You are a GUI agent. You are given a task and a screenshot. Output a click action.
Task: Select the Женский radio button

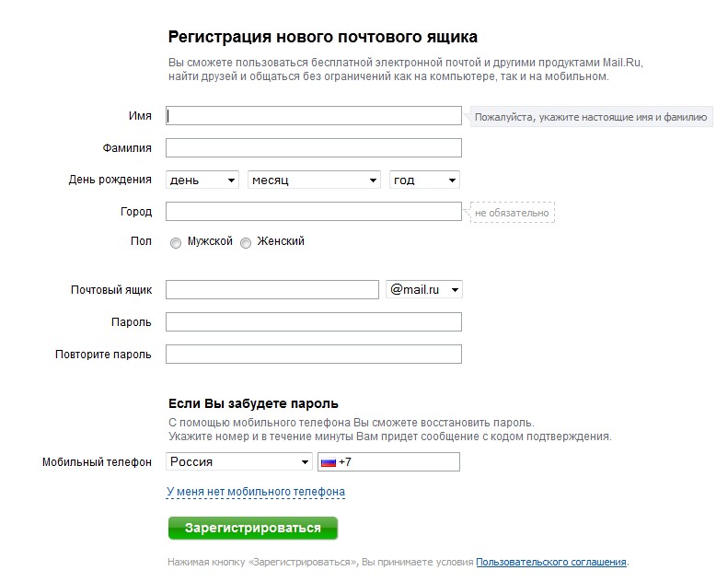point(246,243)
